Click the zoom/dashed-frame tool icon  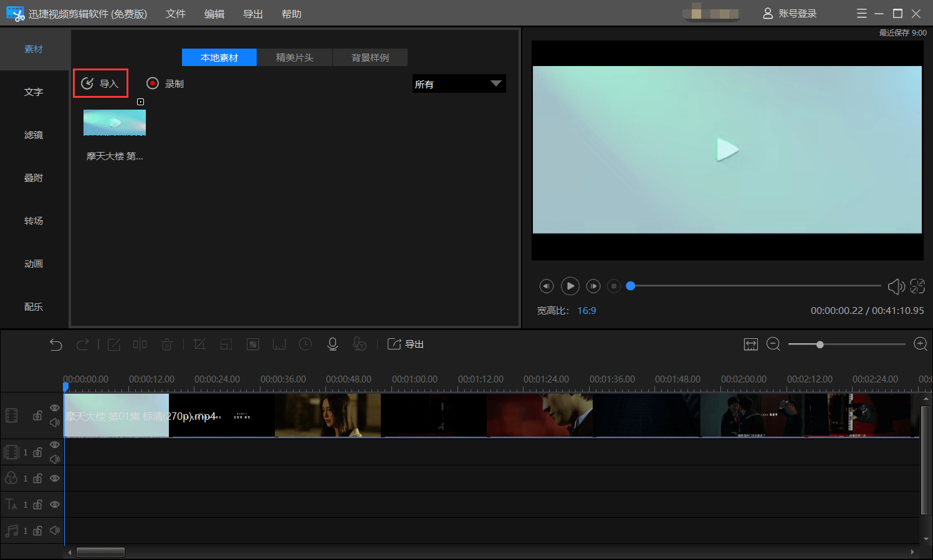tap(226, 344)
